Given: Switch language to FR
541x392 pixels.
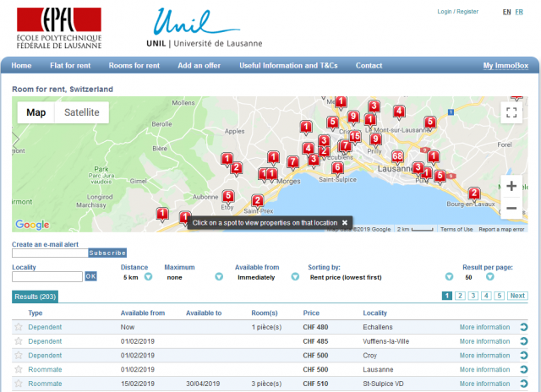Looking at the screenshot, I should tap(519, 12).
